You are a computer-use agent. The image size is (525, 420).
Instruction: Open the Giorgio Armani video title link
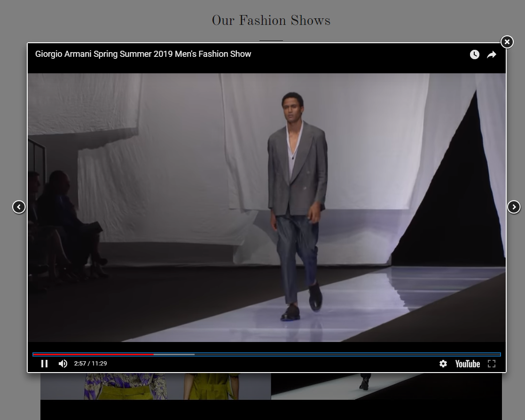point(143,54)
